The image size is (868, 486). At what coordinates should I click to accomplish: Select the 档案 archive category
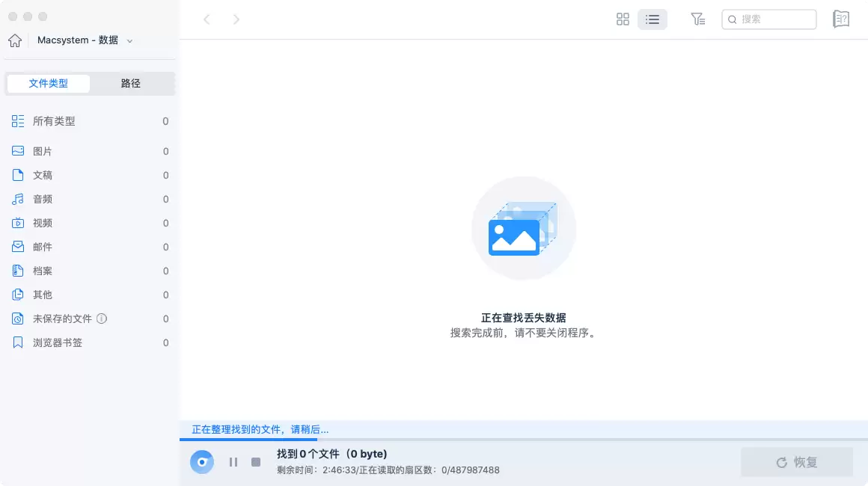pos(41,271)
